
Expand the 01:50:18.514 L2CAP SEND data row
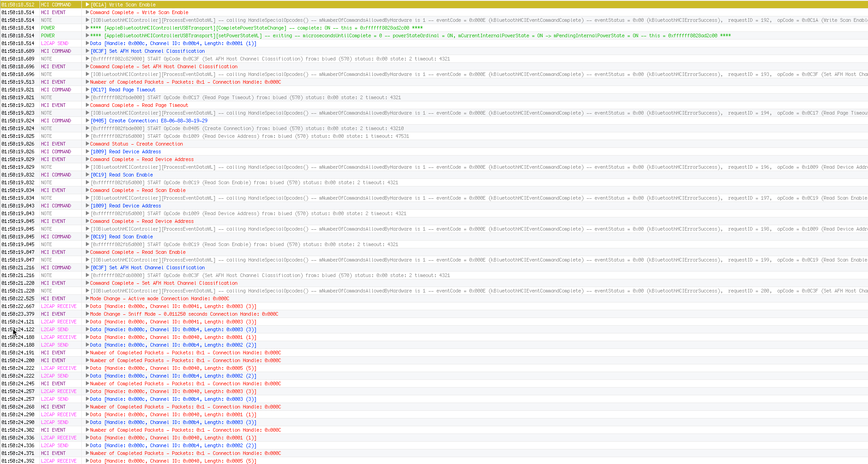(x=88, y=43)
